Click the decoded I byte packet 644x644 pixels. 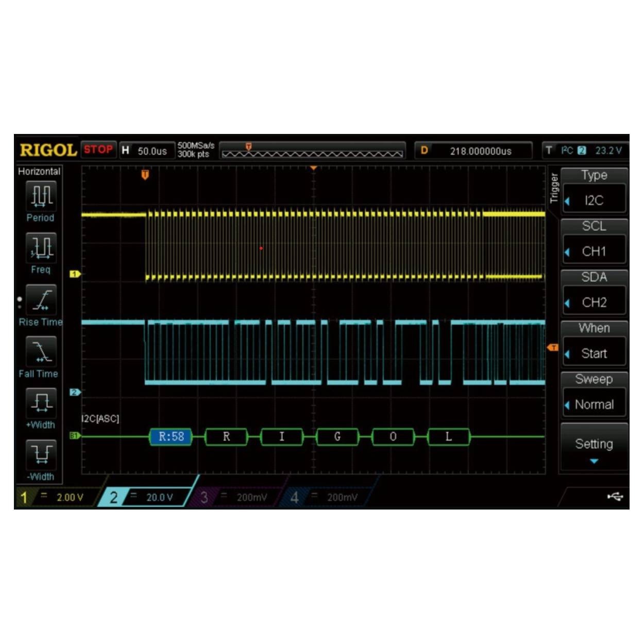click(x=282, y=437)
